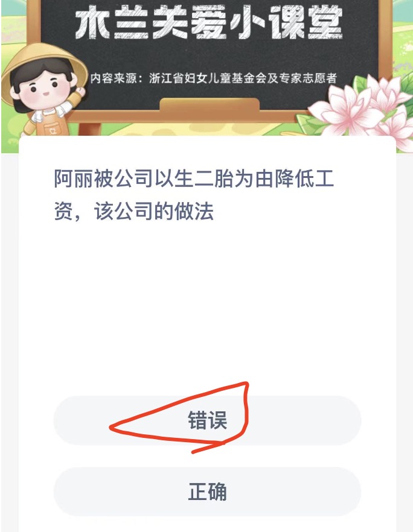Click the second line 该公司的做法
This screenshot has width=413, height=532.
tap(153, 211)
